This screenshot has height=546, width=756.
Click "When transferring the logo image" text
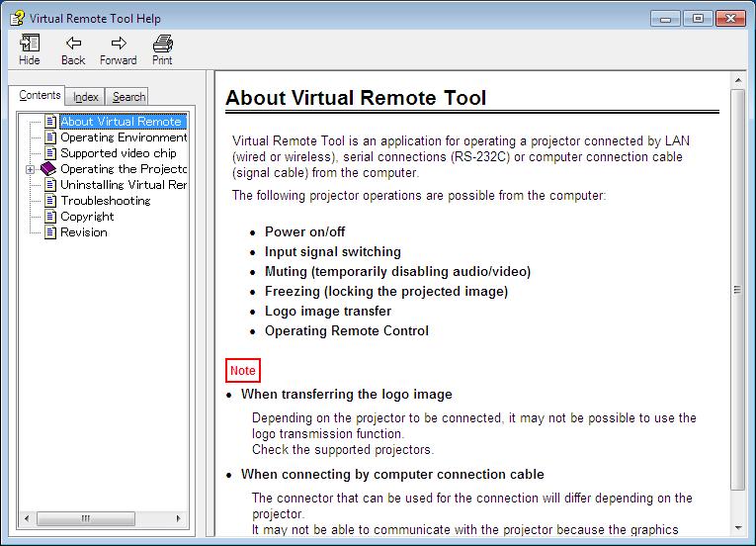click(347, 394)
